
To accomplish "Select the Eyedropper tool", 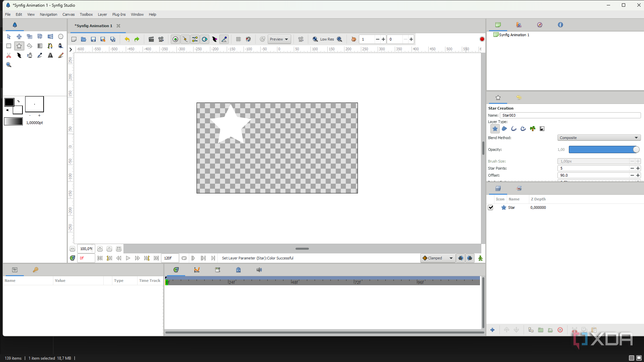I will pyautogui.click(x=40, y=55).
